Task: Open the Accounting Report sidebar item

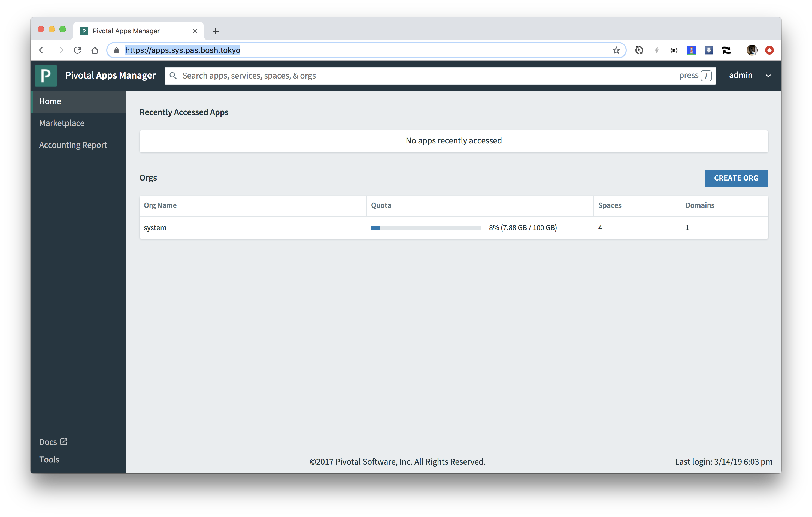Action: (73, 145)
